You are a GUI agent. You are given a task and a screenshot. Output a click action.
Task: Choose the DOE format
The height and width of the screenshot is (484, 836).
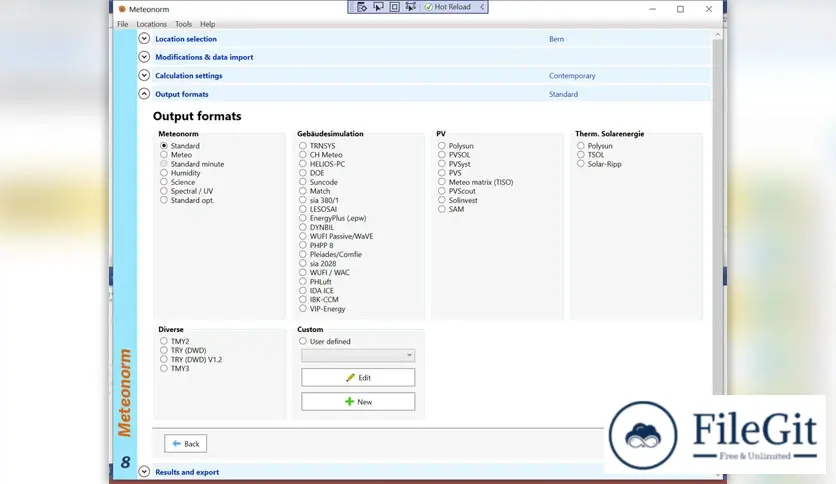coord(312,173)
